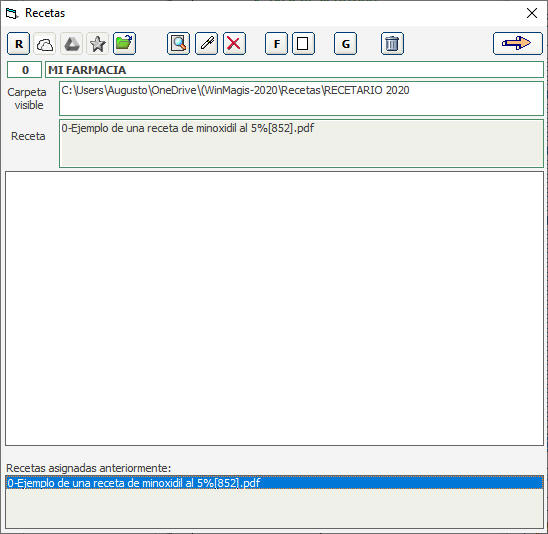Click the Google Drive triangle icon

coord(72,44)
